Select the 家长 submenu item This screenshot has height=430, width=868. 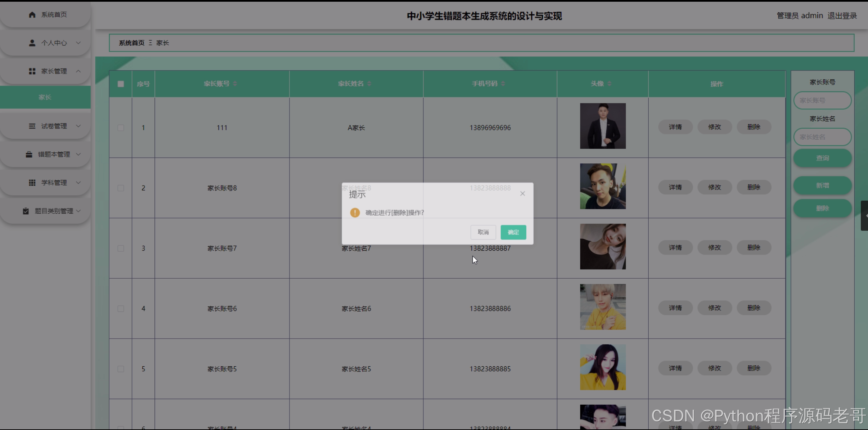click(x=45, y=97)
